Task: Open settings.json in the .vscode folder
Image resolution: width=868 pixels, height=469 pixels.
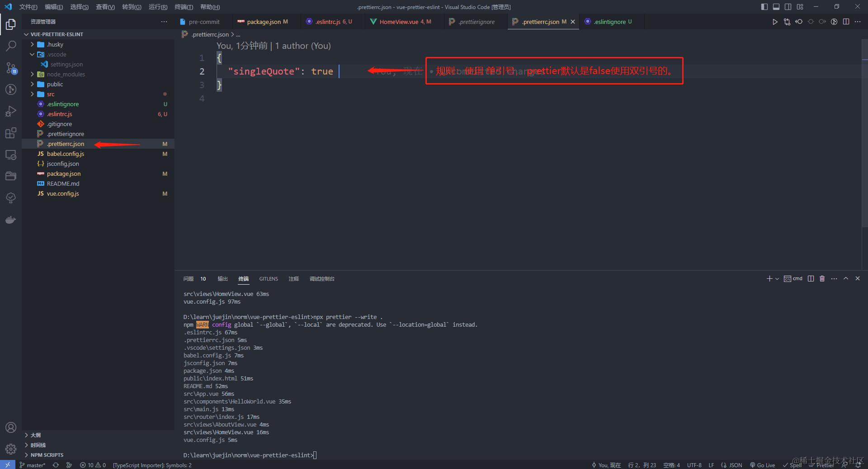Action: tap(66, 64)
